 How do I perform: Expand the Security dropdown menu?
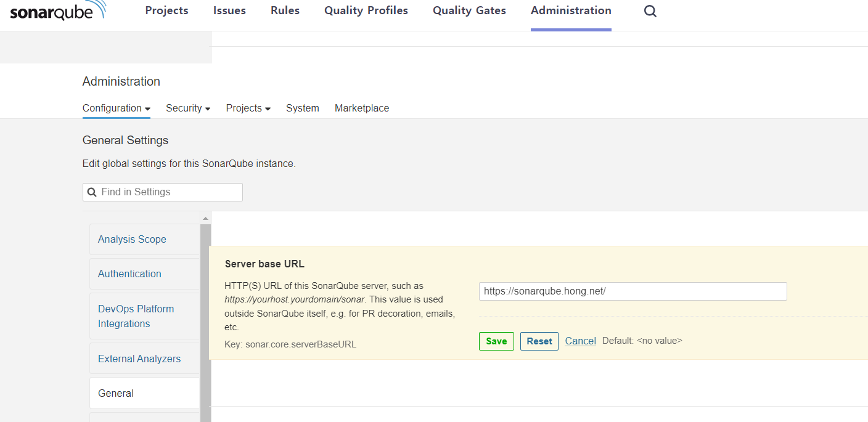[188, 108]
